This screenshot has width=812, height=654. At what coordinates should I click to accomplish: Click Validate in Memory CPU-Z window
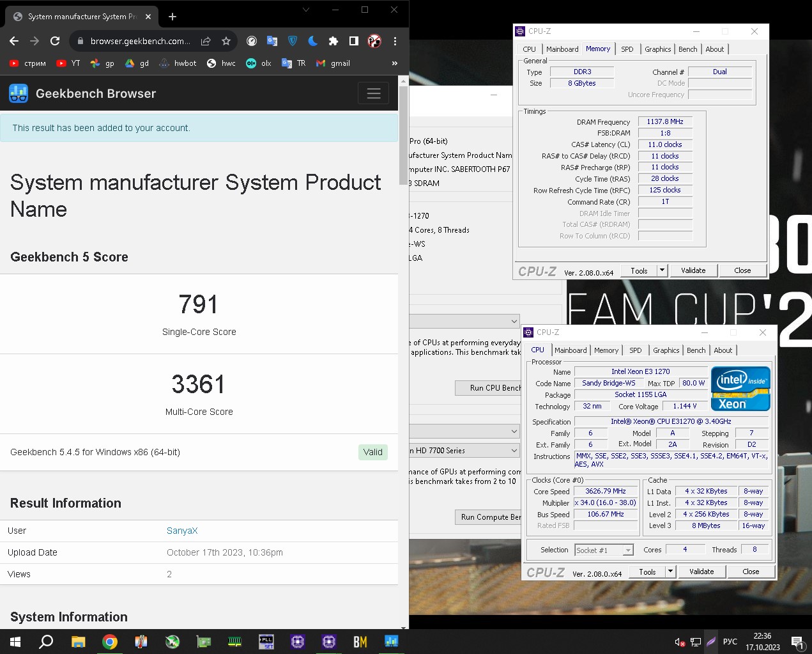click(693, 270)
